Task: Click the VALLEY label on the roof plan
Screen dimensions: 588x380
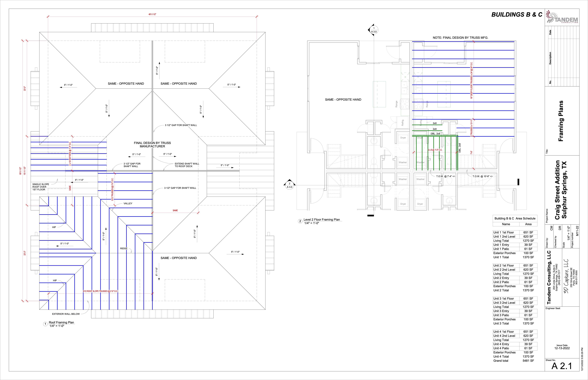Action: pos(128,203)
